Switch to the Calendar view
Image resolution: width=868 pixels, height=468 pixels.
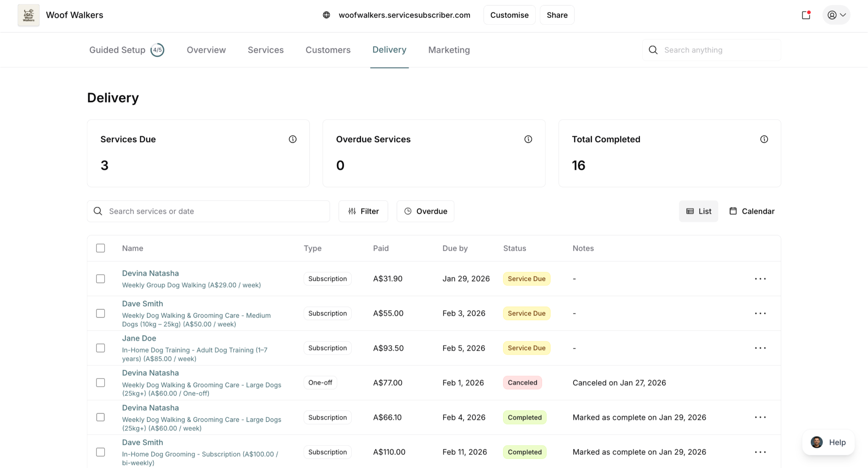pyautogui.click(x=751, y=211)
